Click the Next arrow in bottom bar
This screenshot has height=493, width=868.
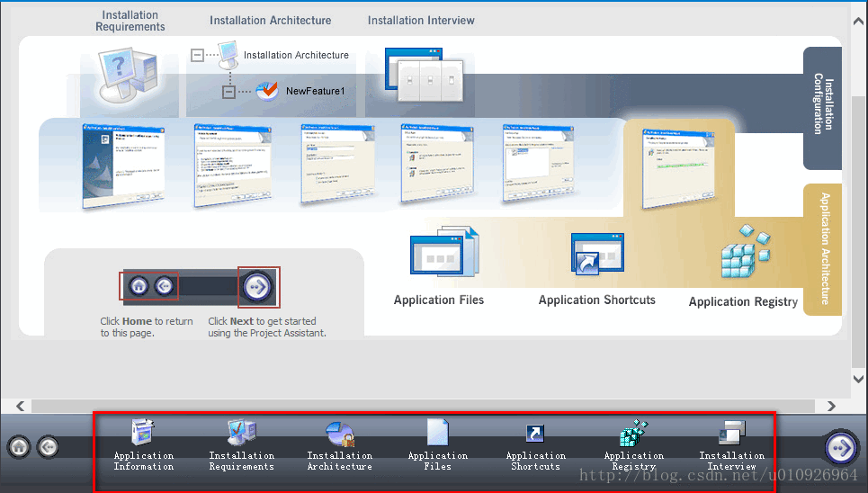tap(840, 446)
